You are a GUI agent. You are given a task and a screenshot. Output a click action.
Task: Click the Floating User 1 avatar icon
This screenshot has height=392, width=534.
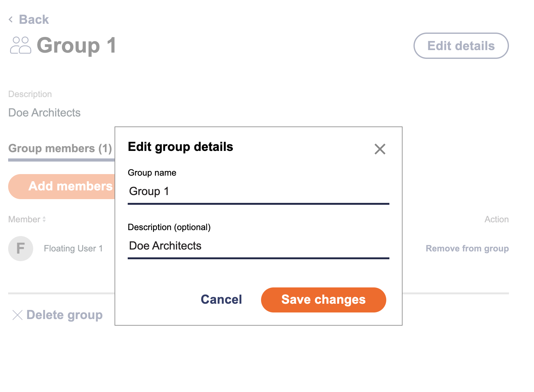(x=20, y=248)
